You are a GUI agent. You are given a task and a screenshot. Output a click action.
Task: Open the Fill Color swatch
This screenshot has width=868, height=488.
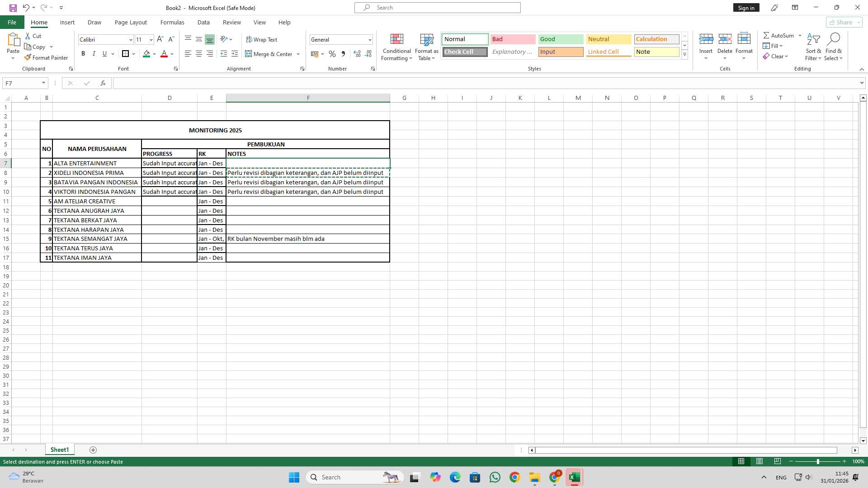[146, 54]
